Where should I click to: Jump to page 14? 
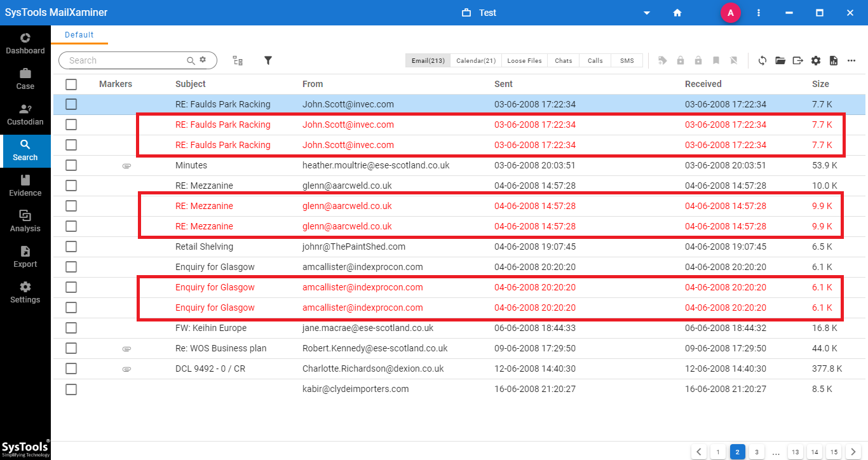pos(815,452)
